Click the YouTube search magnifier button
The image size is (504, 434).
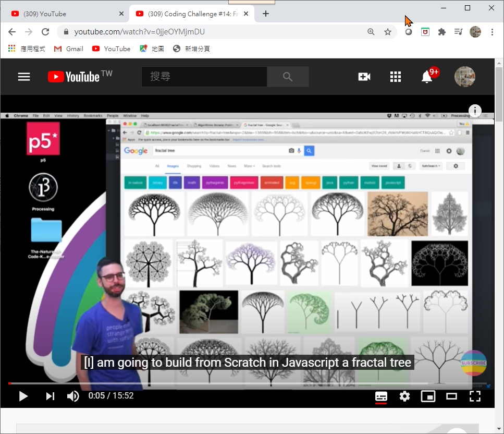pyautogui.click(x=288, y=77)
